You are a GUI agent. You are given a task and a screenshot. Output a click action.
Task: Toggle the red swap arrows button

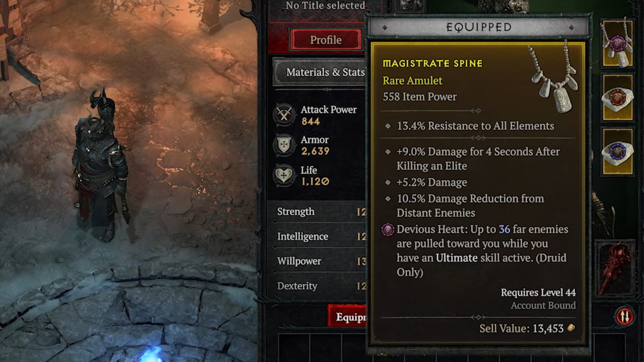point(625,316)
